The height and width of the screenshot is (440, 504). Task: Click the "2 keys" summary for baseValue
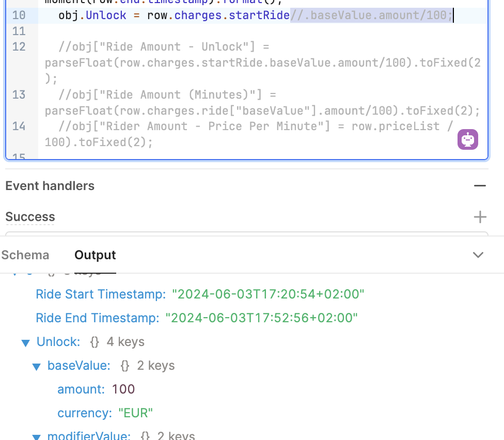(x=155, y=366)
